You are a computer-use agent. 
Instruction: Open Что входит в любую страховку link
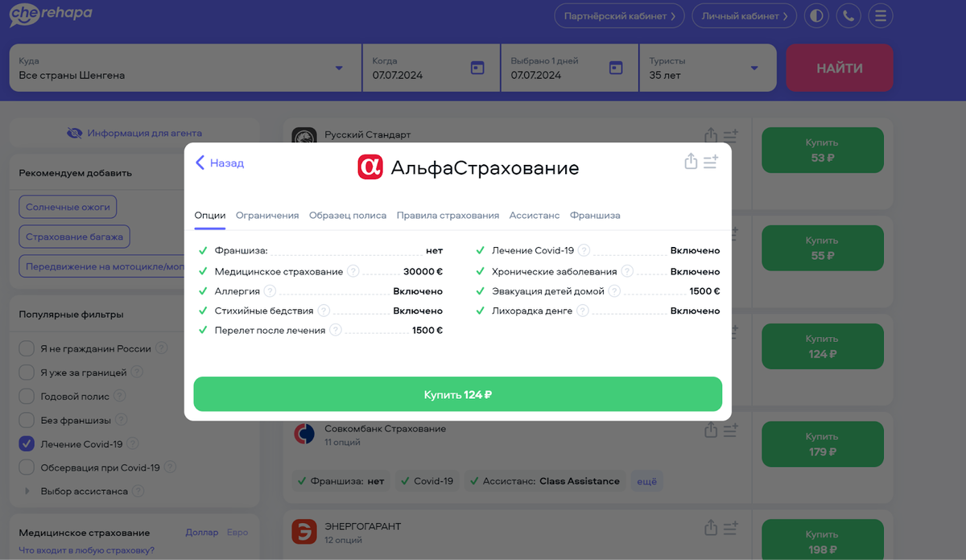[x=86, y=550]
